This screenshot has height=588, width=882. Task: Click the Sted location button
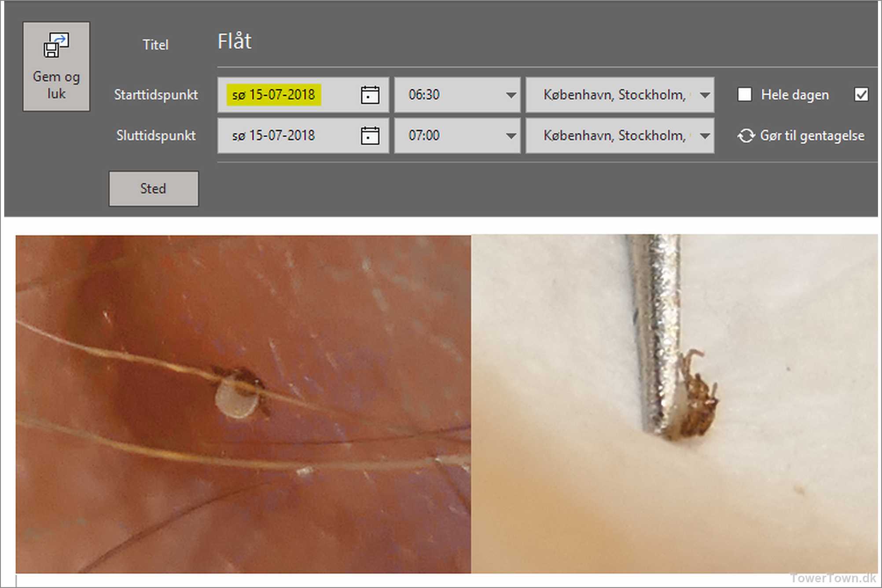pyautogui.click(x=154, y=189)
